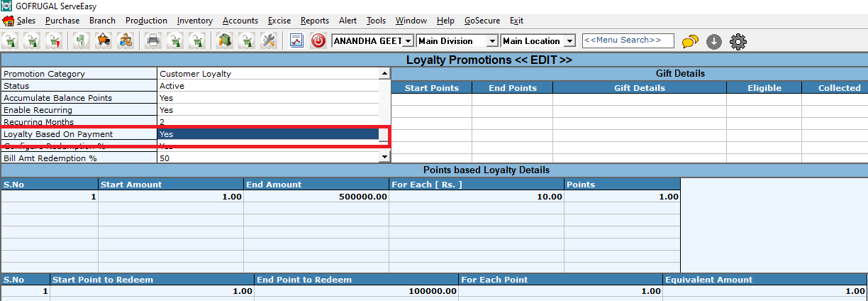The height and width of the screenshot is (301, 868).
Task: Click the cart icon just left of the wrench icon
Action: pyautogui.click(x=247, y=40)
